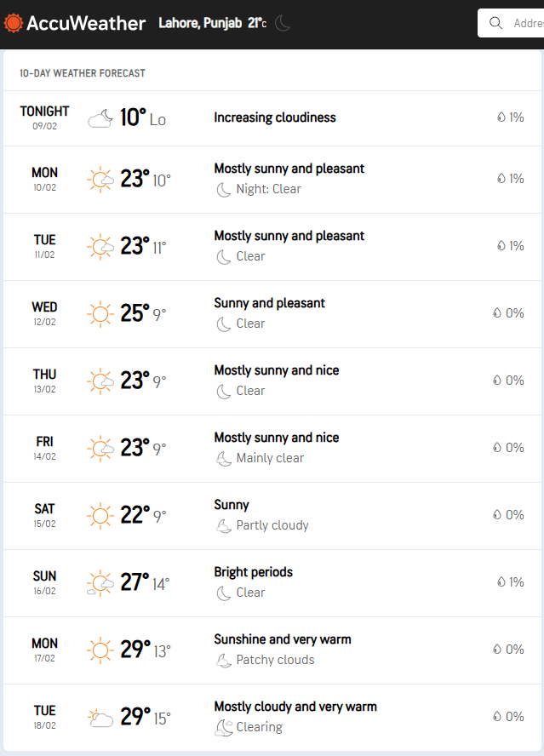Viewport: 544px width, 756px height.
Task: Open the Tonight 09/02 forecast row
Action: [272, 118]
